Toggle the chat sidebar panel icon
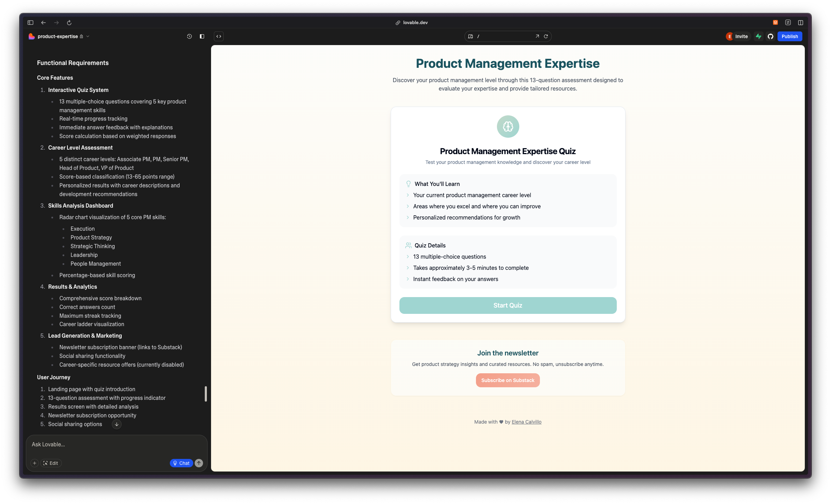 [x=202, y=36]
